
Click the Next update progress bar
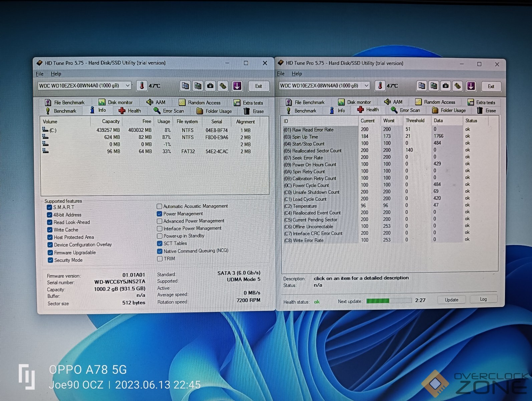click(389, 301)
